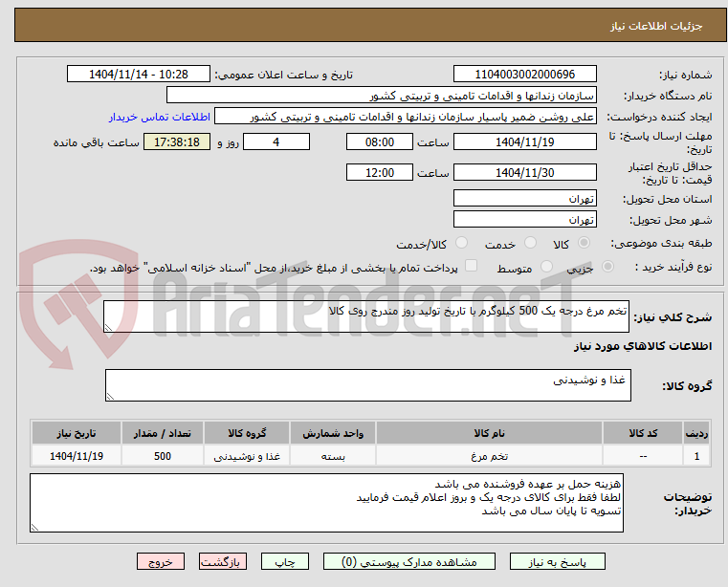Click the 'تعداد / مقدار' column header

coord(163,433)
